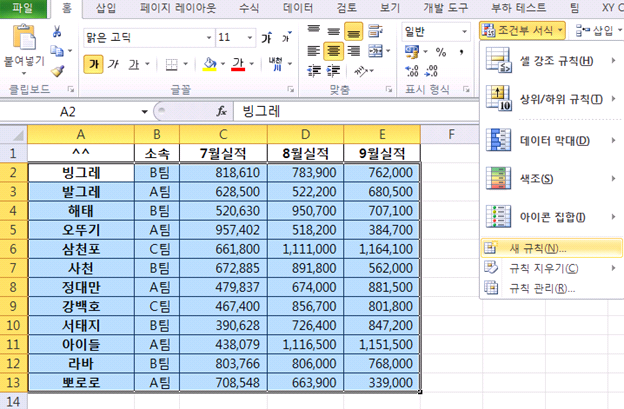Open 데이터 막대 submenu
This screenshot has height=409, width=624.
coord(552,140)
